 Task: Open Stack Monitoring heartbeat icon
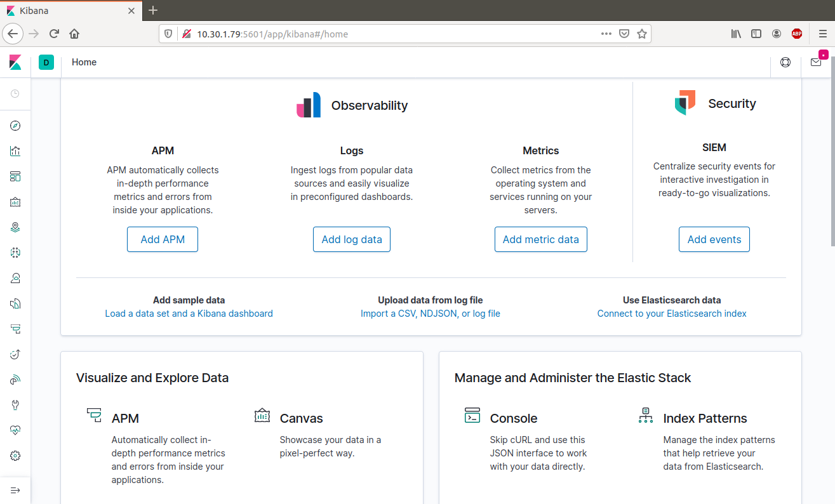pos(15,430)
